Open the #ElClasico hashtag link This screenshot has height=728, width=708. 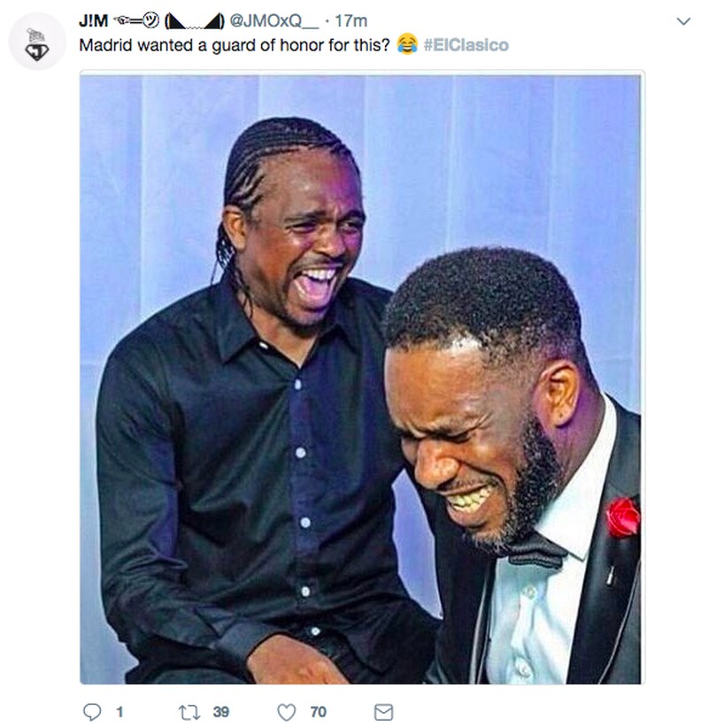[x=466, y=44]
